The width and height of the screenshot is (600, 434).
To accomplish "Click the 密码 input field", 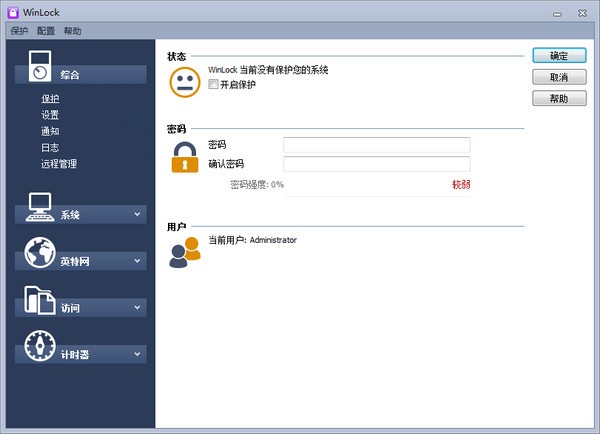I will tap(376, 145).
